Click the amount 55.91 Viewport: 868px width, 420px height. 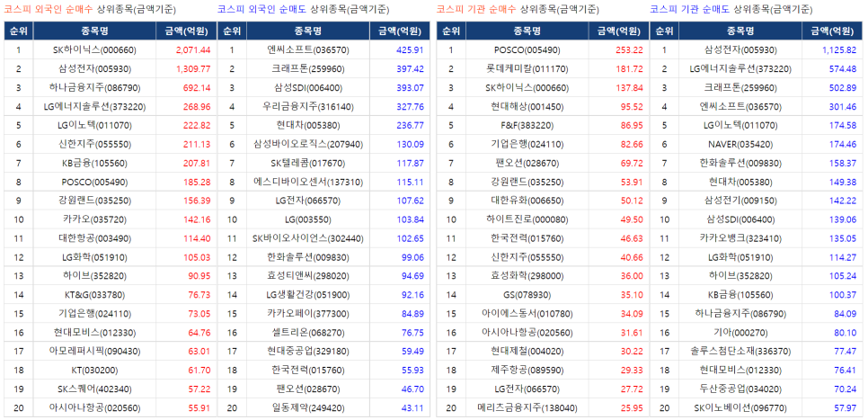click(199, 407)
